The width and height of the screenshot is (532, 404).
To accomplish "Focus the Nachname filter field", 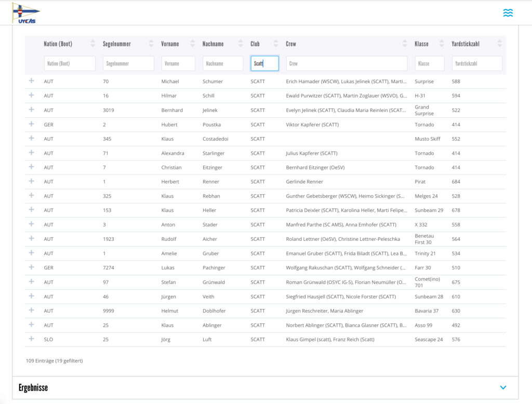I will tap(223, 63).
